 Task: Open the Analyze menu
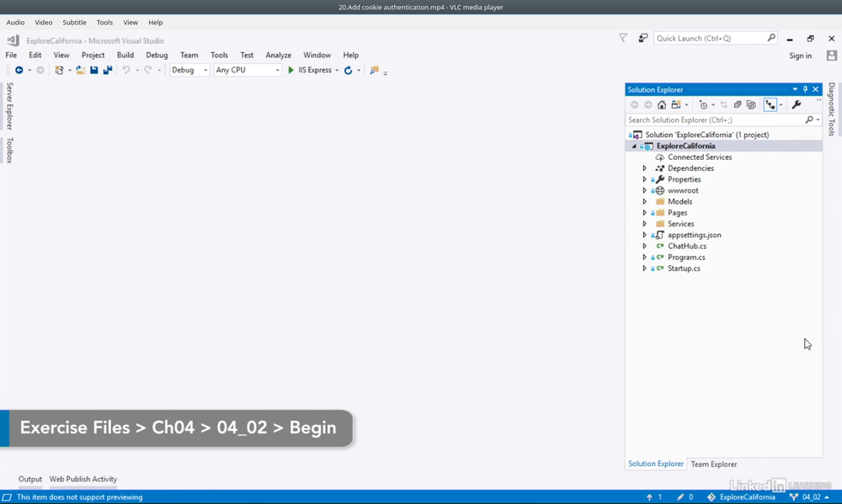[x=278, y=55]
